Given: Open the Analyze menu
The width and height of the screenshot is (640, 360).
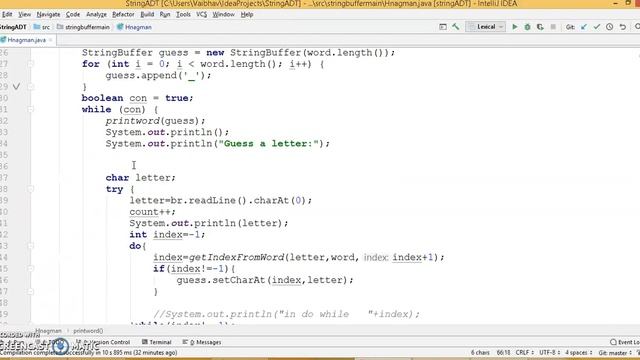Looking at the screenshot, I should [x=96, y=14].
